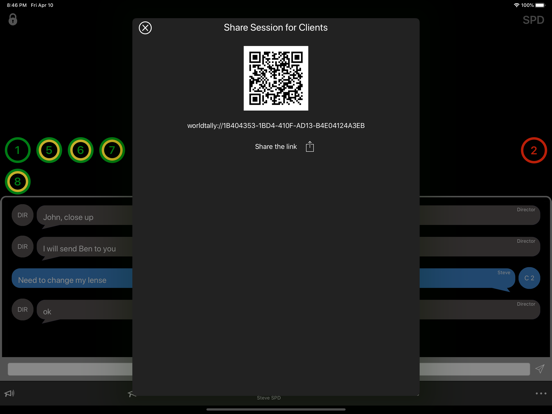Open the 'ok' message from Director
Screen dimensions: 552x414
(x=288, y=310)
